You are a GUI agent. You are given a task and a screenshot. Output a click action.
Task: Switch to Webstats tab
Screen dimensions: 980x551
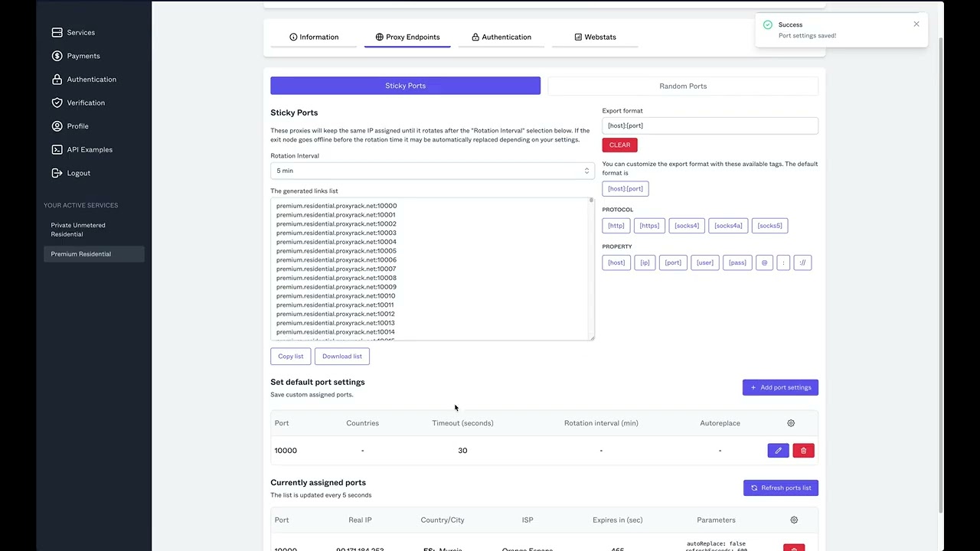[595, 37]
